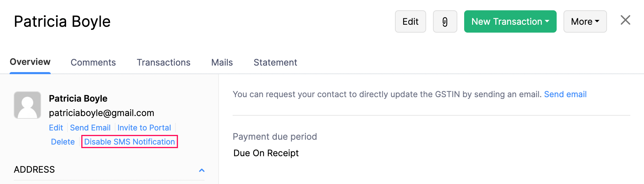Disable SMS Notification for the contact
Image resolution: width=644 pixels, height=184 pixels.
129,142
